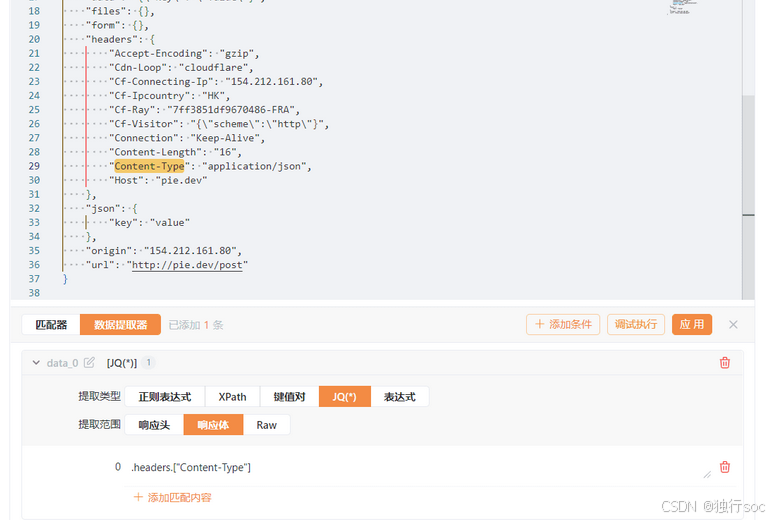Click the "Connection": "Keep-Alive" line
Image resolution: width=773 pixels, height=520 pixels.
point(187,138)
